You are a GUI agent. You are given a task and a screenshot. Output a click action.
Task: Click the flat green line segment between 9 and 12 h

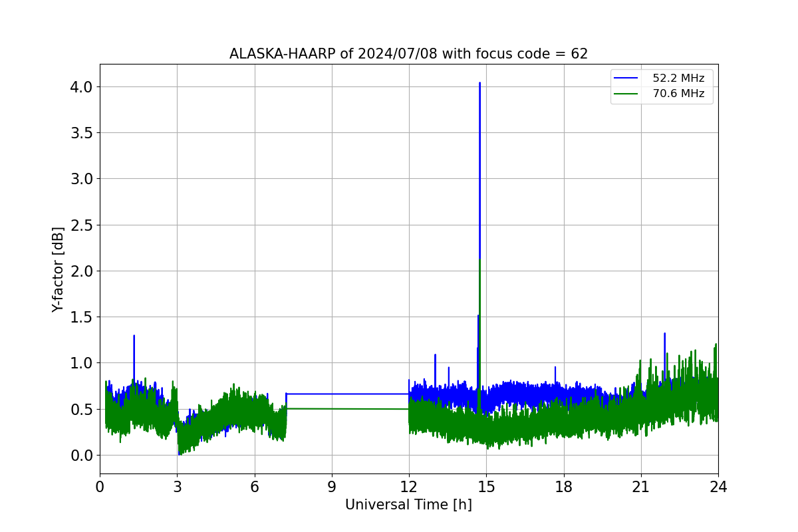pyautogui.click(x=370, y=409)
